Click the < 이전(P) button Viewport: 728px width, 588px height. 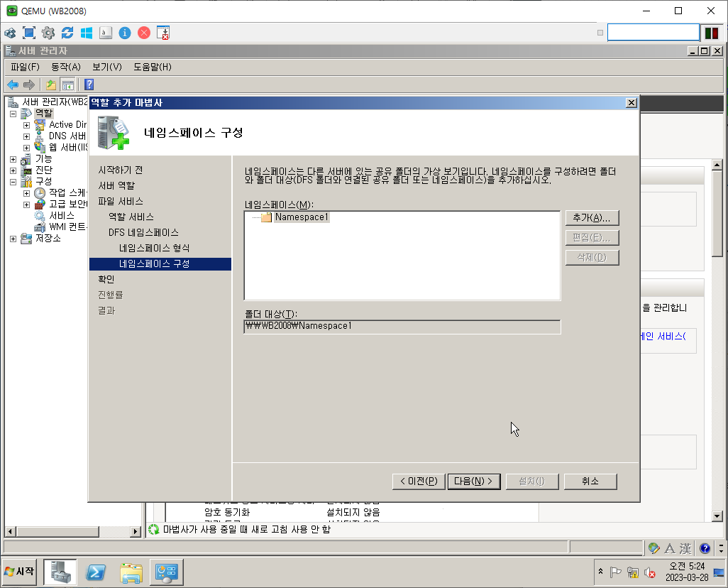click(419, 481)
